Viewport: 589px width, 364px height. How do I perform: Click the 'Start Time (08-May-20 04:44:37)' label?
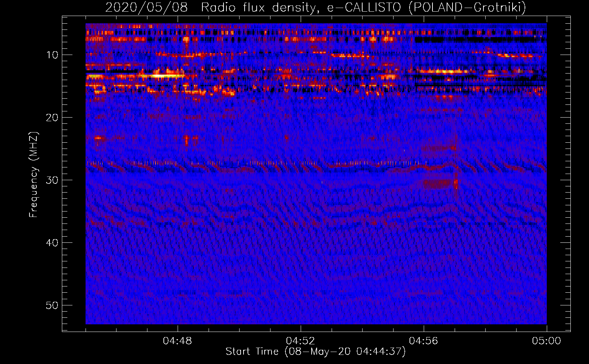[x=316, y=352]
